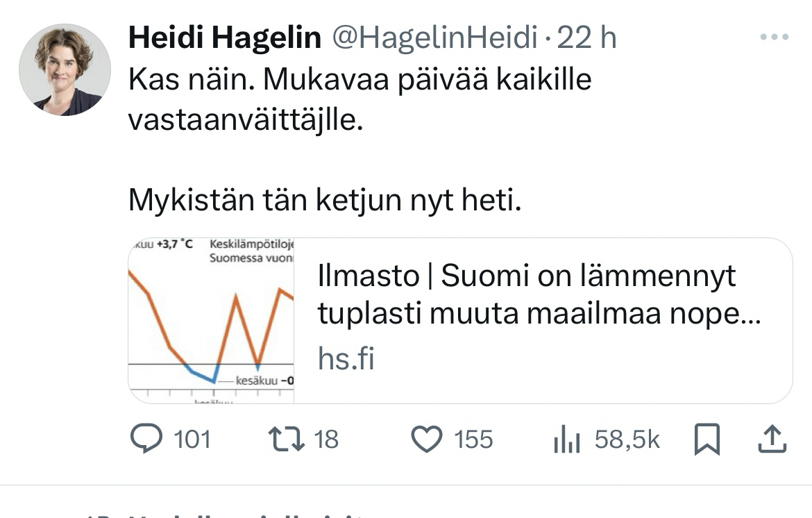The width and height of the screenshot is (812, 518).
Task: Open the temperature chart preview image
Action: coord(211,321)
